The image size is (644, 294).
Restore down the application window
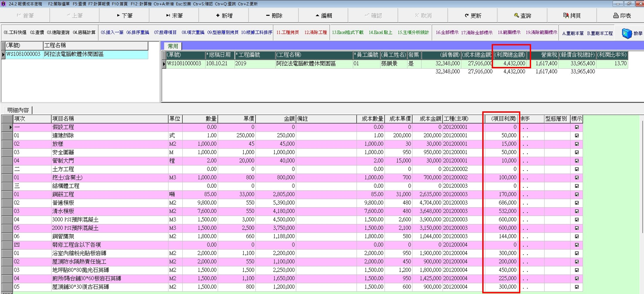tap(629, 4)
